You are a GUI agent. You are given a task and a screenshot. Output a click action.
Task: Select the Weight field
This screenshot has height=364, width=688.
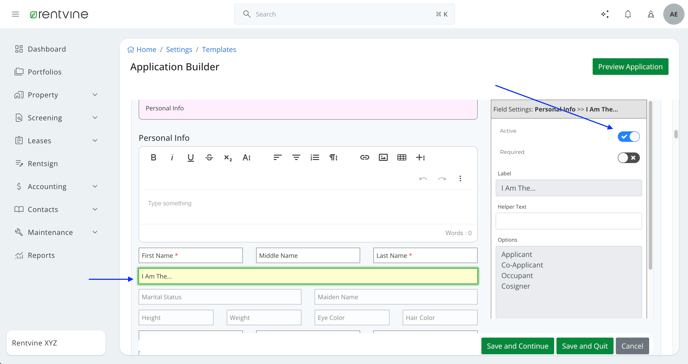pyautogui.click(x=264, y=318)
